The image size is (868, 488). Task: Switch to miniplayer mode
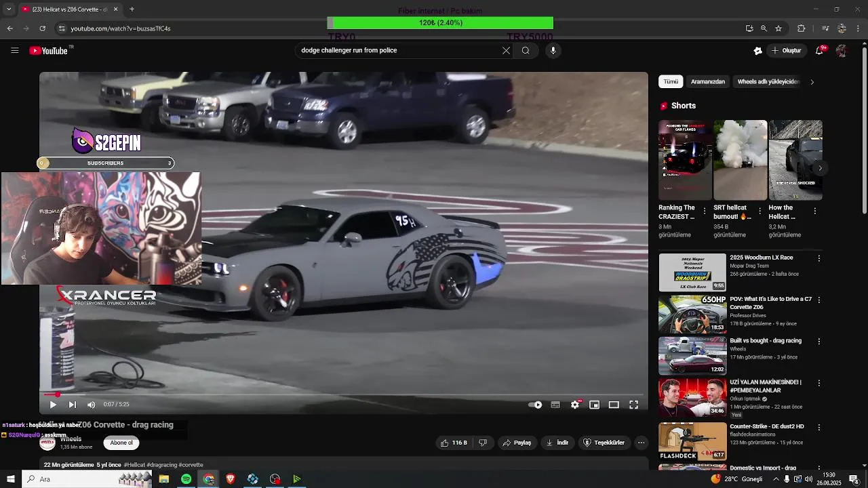[x=594, y=405]
